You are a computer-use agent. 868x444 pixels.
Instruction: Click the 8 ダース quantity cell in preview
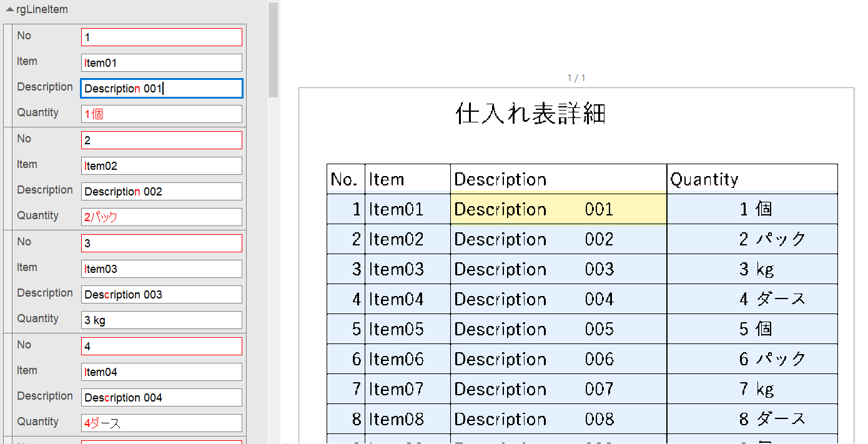click(x=752, y=419)
